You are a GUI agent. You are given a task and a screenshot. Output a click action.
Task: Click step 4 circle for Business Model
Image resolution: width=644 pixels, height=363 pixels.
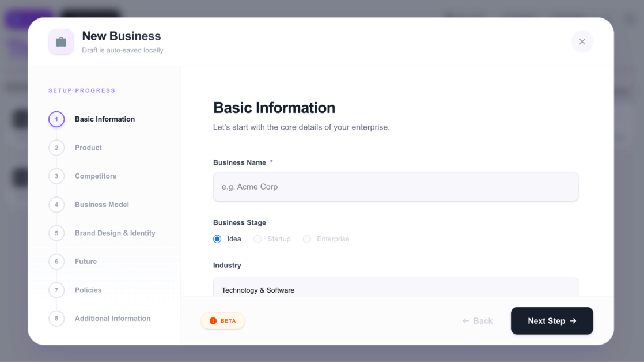56,205
